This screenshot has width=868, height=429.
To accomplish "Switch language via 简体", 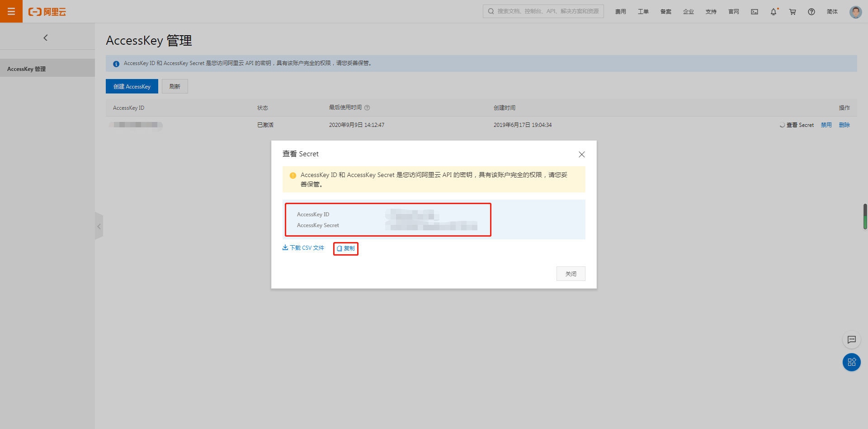I will click(x=832, y=12).
